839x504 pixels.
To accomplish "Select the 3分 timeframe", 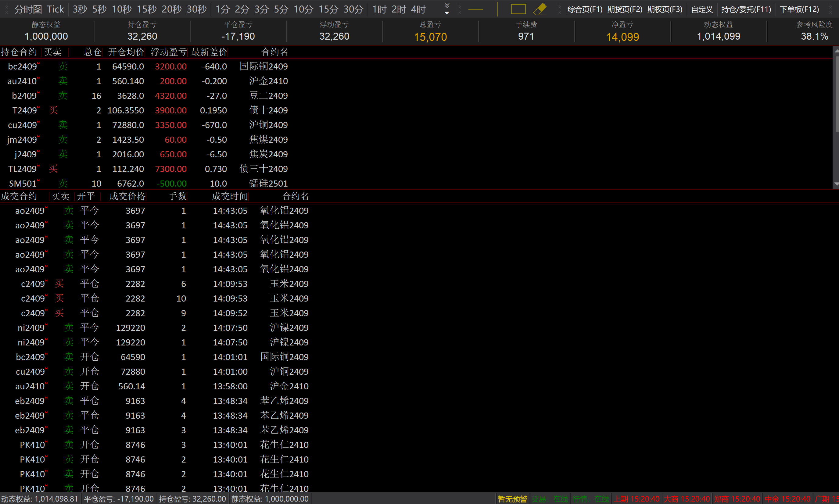I will coord(262,9).
